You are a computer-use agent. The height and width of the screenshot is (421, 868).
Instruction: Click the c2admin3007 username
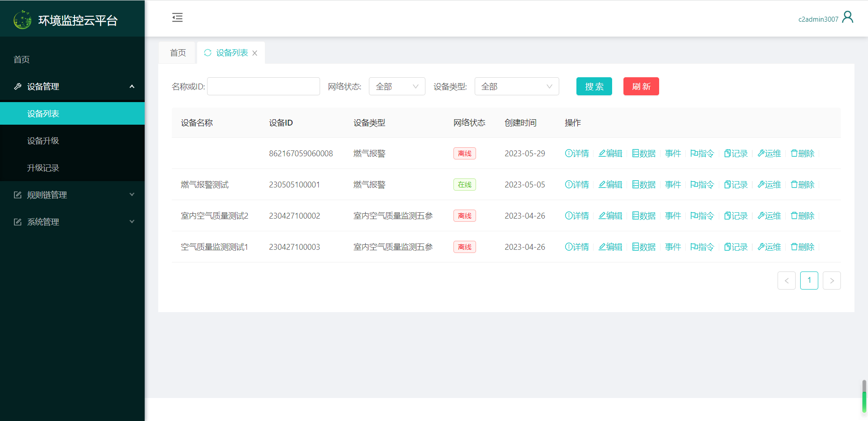coord(818,19)
